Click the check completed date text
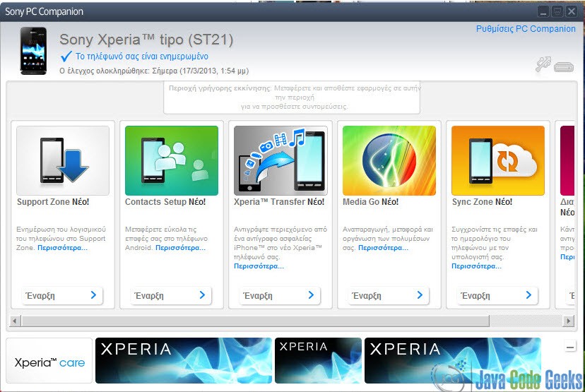 [x=154, y=71]
